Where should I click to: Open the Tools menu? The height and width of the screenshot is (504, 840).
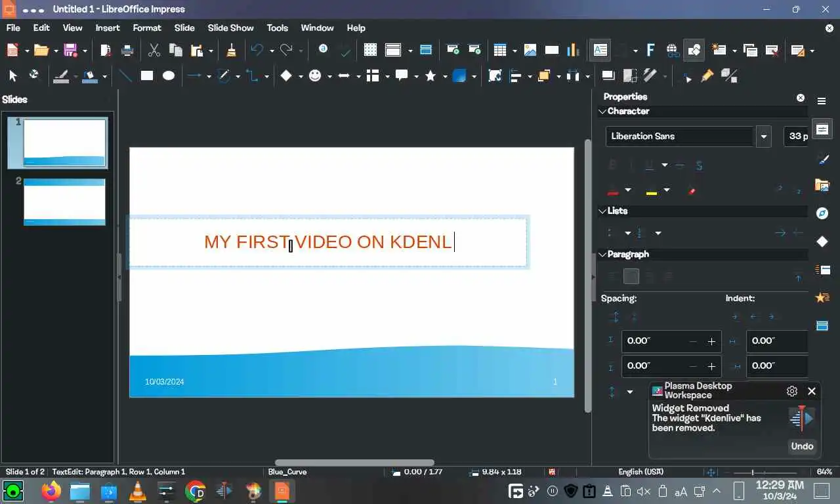tap(278, 28)
